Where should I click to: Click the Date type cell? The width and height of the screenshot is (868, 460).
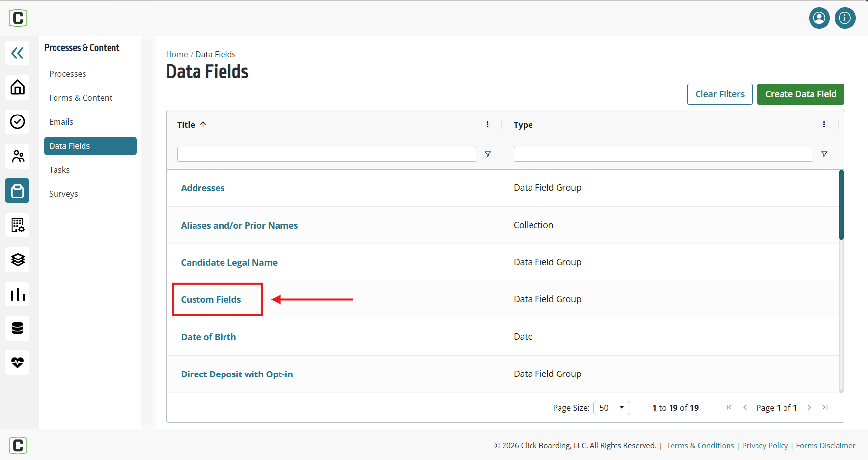point(523,336)
